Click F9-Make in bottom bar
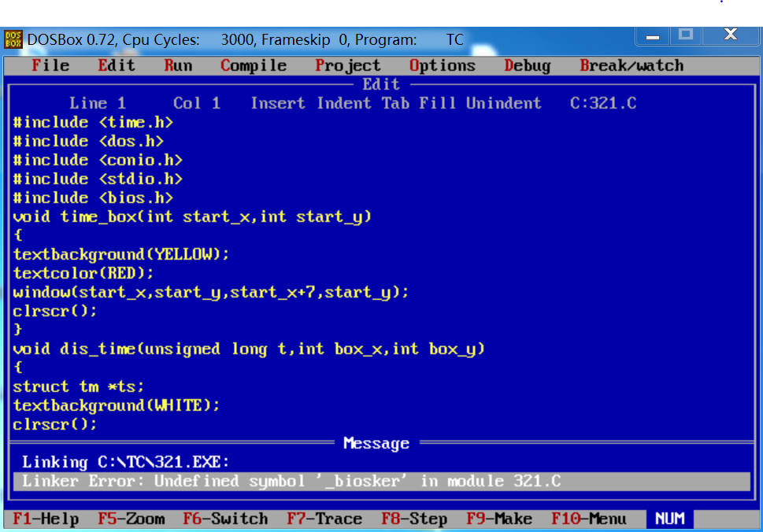This screenshot has height=532, width=763. 499,519
